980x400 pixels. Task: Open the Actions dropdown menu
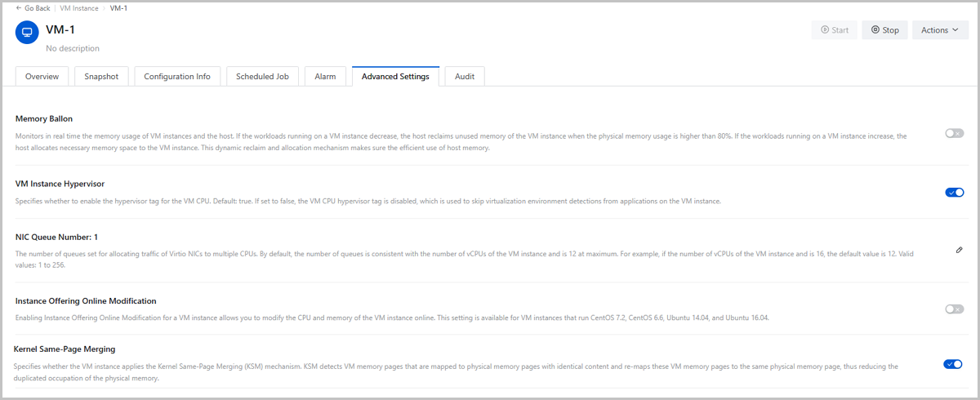pyautogui.click(x=939, y=30)
